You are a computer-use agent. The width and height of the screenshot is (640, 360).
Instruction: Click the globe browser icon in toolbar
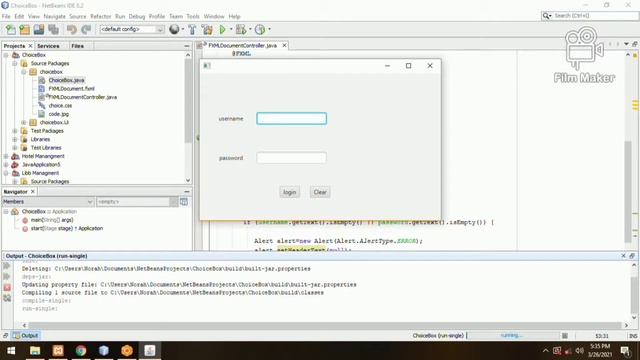pos(174,29)
